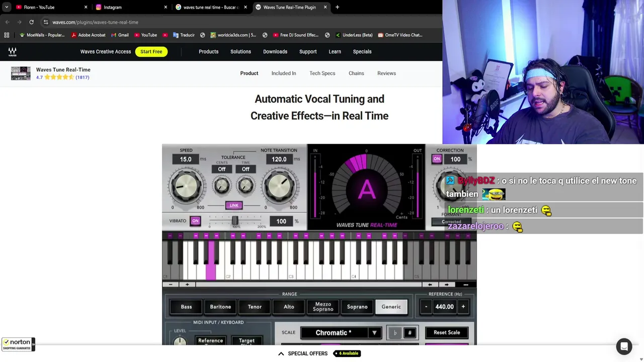Select the Alto range
The width and height of the screenshot is (644, 362).
[289, 307]
